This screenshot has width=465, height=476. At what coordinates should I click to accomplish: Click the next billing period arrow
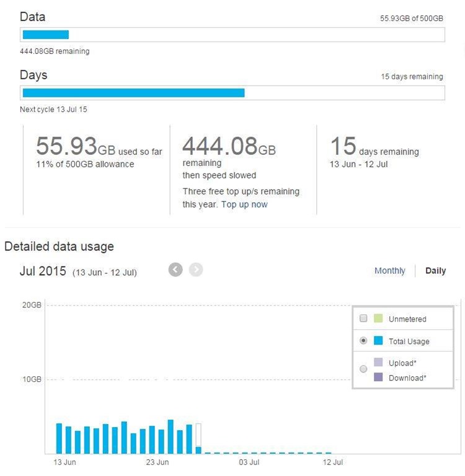[196, 270]
